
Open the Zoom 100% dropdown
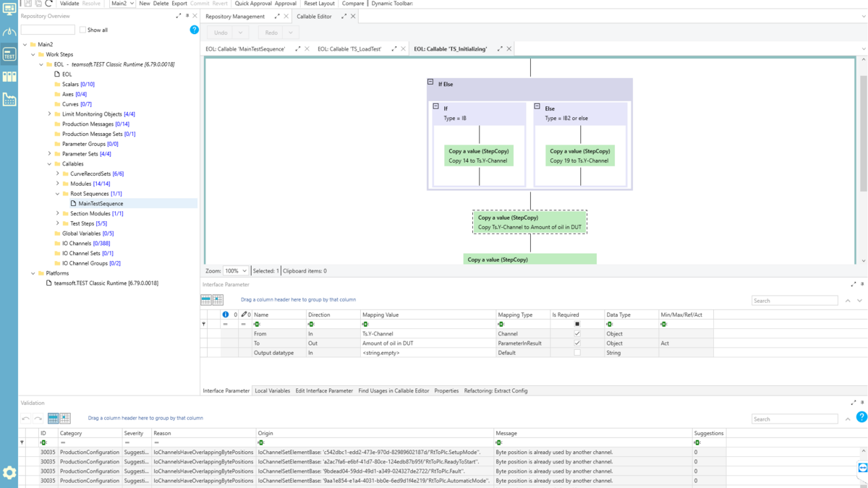click(236, 271)
